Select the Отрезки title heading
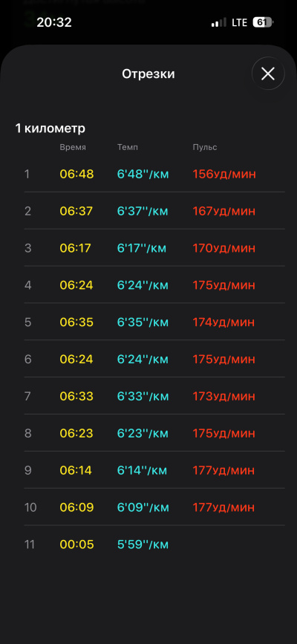297x644 pixels. tap(148, 74)
